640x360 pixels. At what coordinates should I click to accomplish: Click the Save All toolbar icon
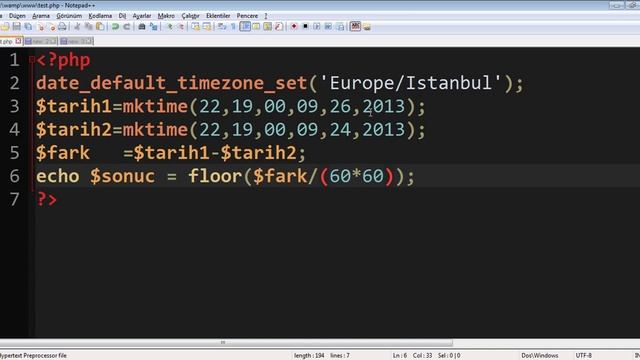[28, 27]
